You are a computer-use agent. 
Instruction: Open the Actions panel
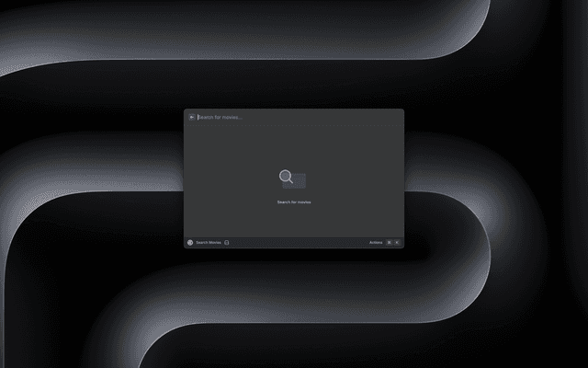tap(376, 243)
